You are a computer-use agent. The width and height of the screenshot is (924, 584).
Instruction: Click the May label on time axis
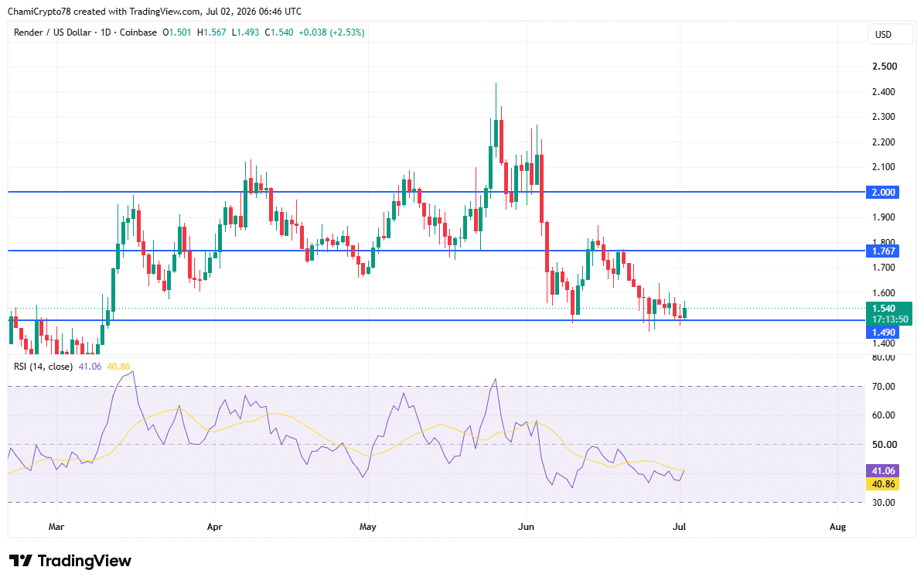pos(368,527)
